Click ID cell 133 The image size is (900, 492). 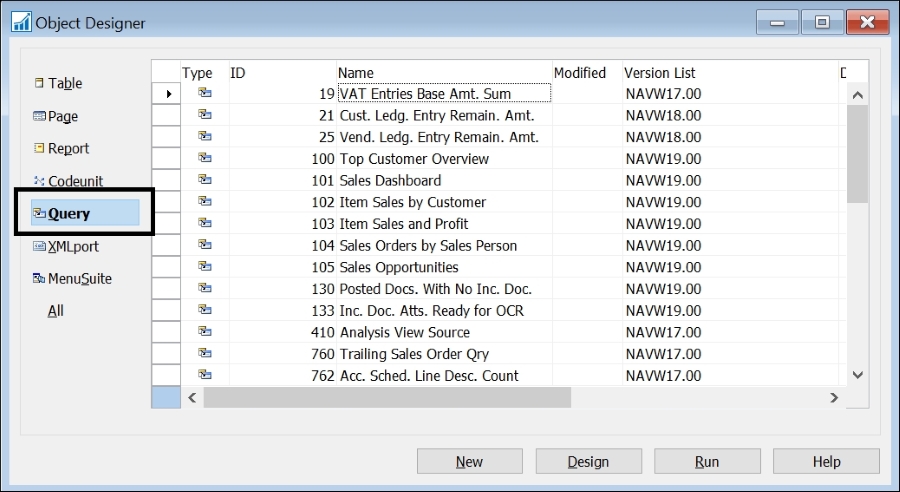pyautogui.click(x=282, y=311)
